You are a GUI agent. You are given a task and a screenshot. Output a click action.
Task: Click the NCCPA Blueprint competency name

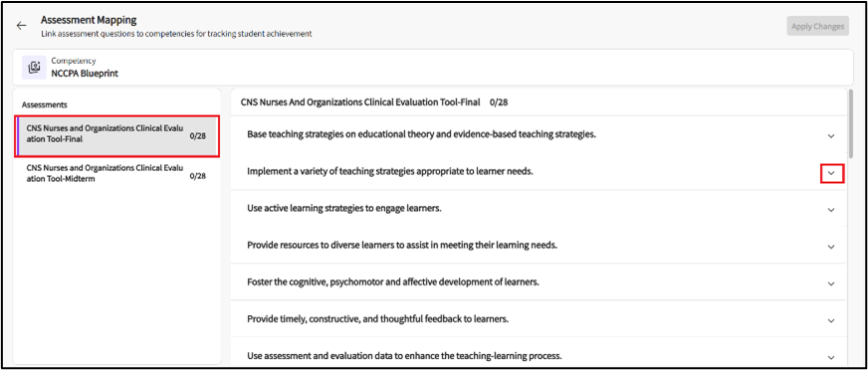pos(85,73)
